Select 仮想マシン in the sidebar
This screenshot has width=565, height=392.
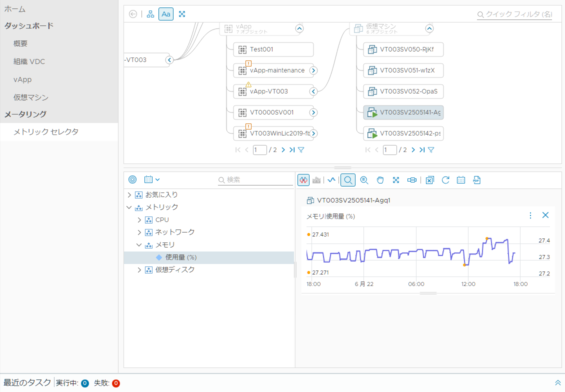tap(31, 97)
